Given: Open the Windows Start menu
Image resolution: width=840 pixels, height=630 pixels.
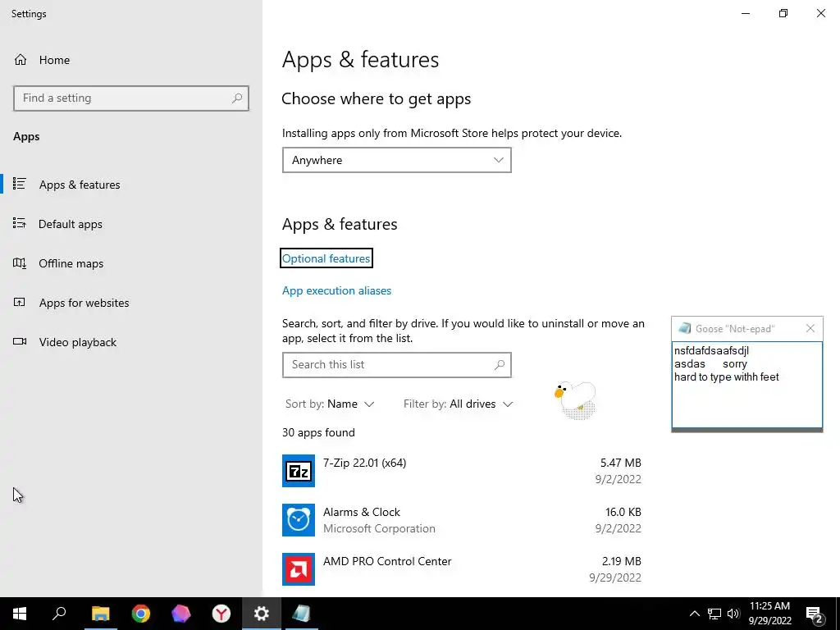Looking at the screenshot, I should click(20, 614).
